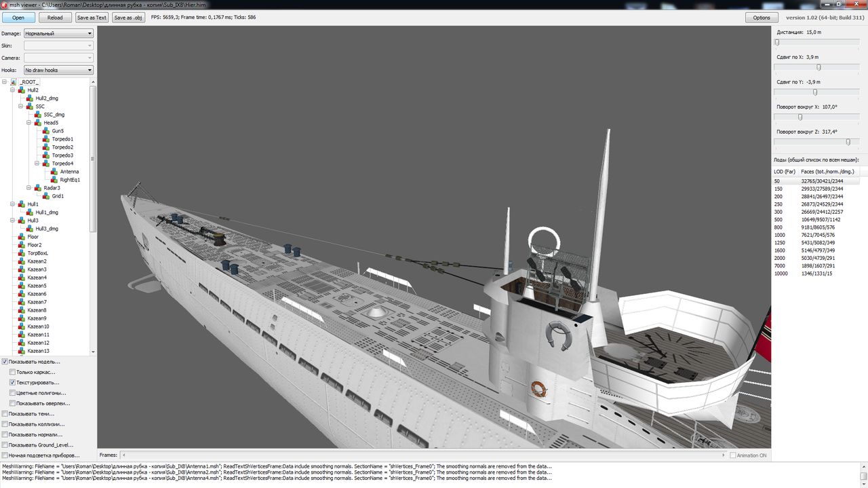Collapse the Head5 tree node

pos(29,123)
